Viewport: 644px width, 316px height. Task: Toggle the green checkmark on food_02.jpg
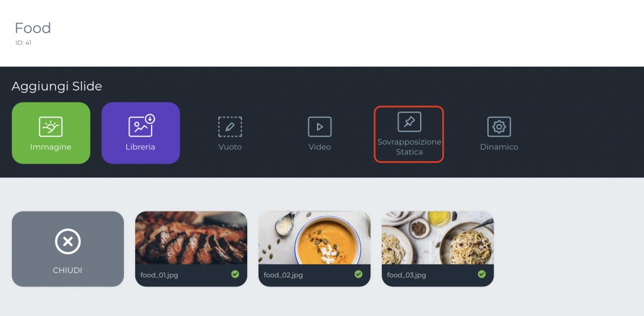click(358, 274)
